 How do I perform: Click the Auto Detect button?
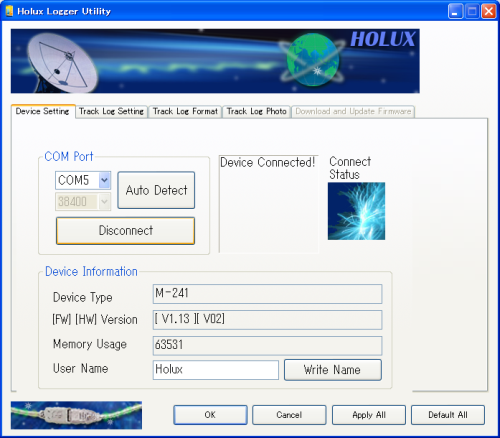(x=156, y=190)
